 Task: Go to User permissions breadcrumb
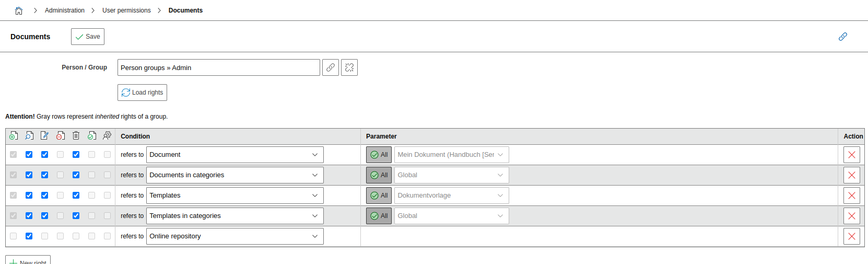(126, 10)
